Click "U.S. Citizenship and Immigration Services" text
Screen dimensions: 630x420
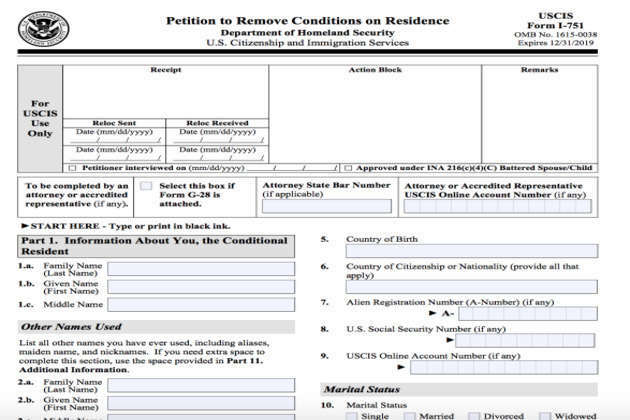point(308,43)
